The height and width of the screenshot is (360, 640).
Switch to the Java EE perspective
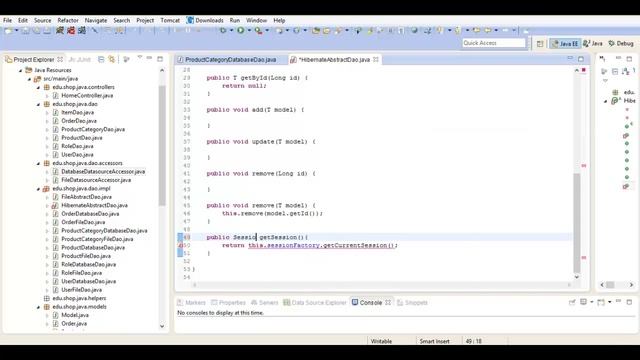[565, 43]
